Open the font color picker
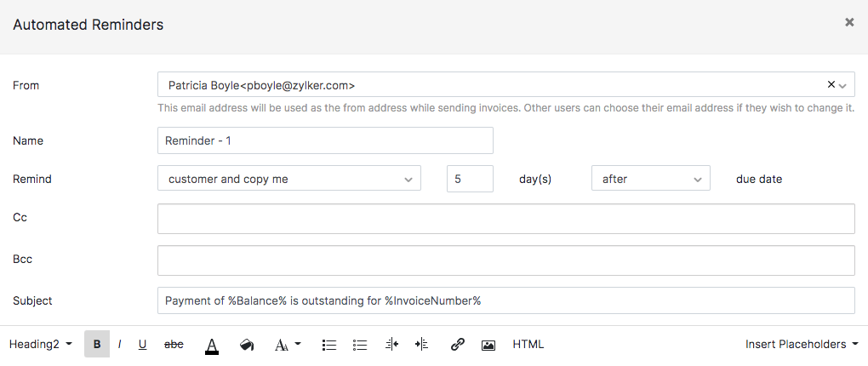 click(212, 345)
